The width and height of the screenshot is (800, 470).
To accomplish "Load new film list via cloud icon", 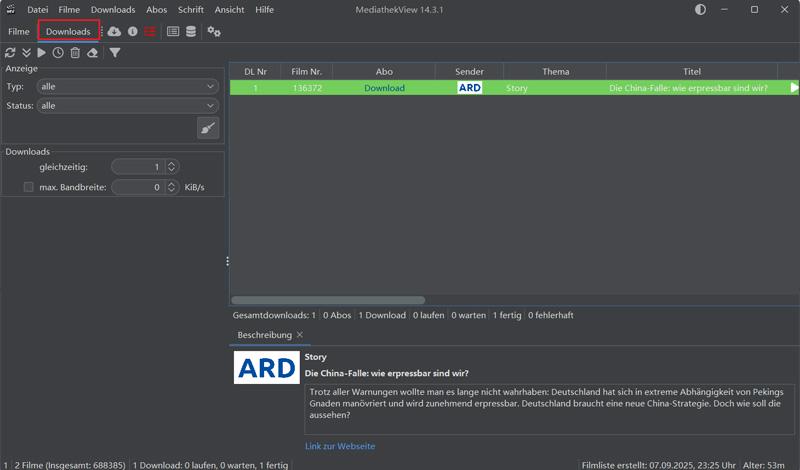I will (114, 32).
